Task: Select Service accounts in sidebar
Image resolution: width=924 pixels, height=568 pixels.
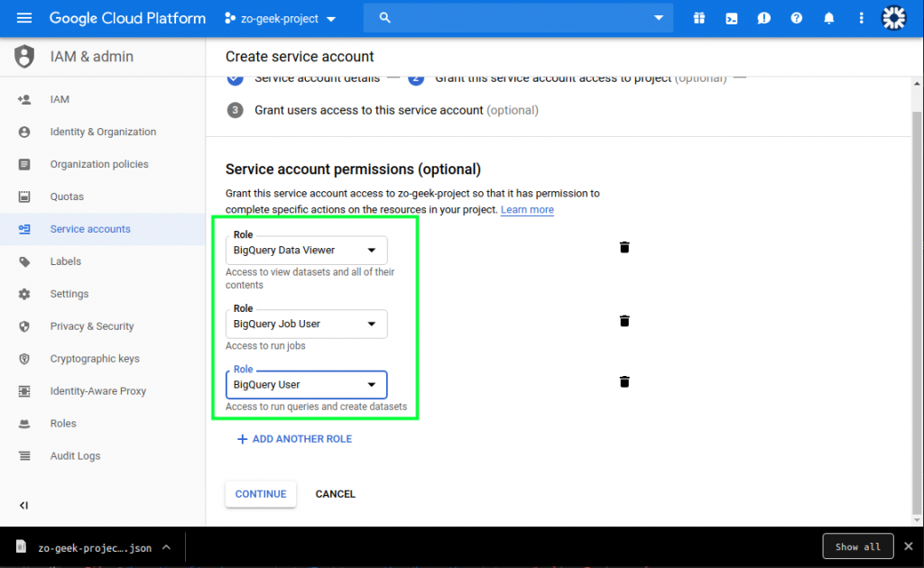Action: tap(103, 229)
